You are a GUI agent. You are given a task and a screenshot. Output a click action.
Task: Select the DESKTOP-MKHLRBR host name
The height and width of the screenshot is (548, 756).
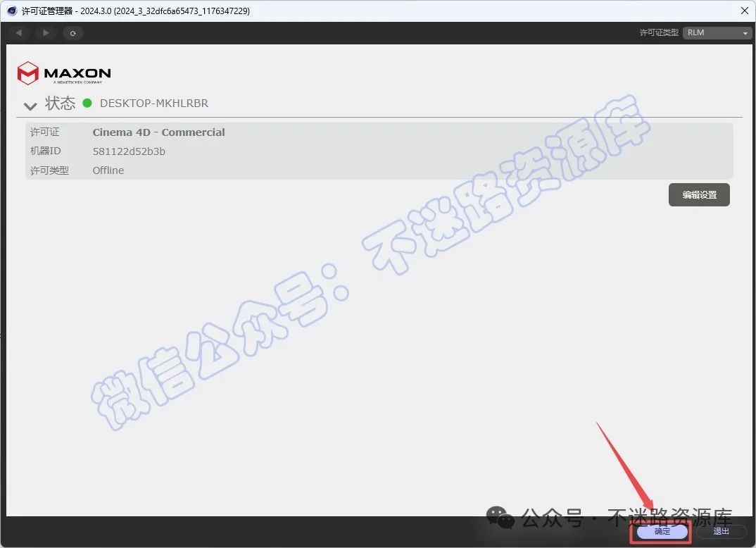coord(153,104)
